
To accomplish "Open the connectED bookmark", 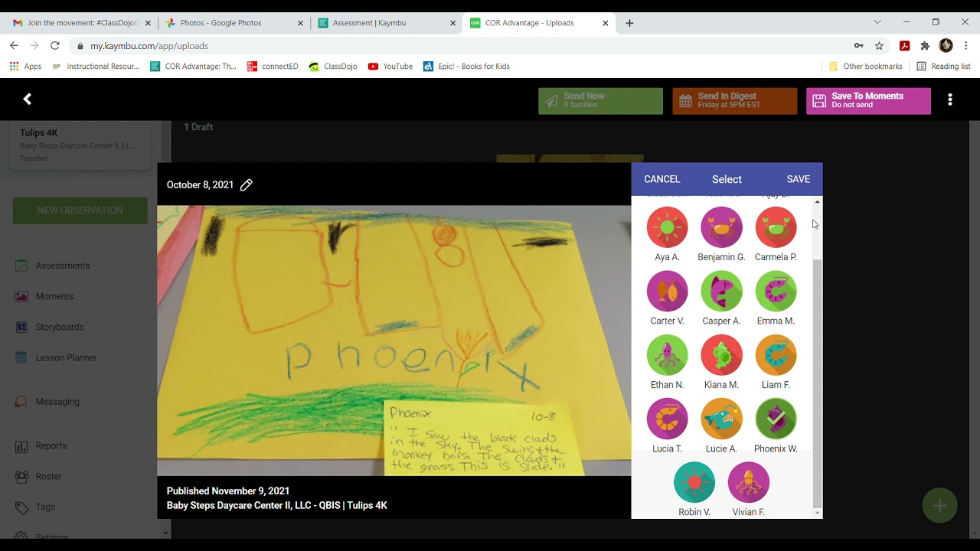I will click(273, 67).
